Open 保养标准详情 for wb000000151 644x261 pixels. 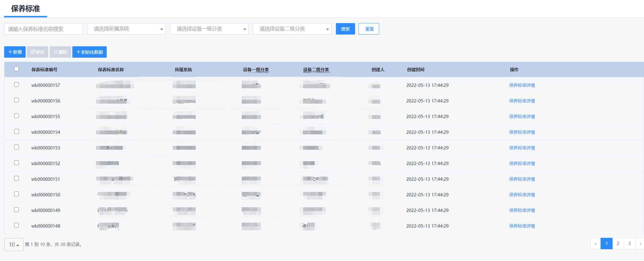pos(522,179)
